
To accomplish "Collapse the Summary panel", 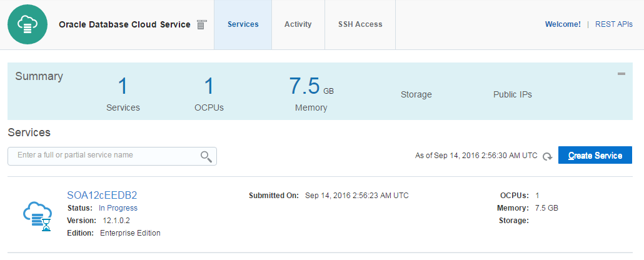I will point(621,74).
